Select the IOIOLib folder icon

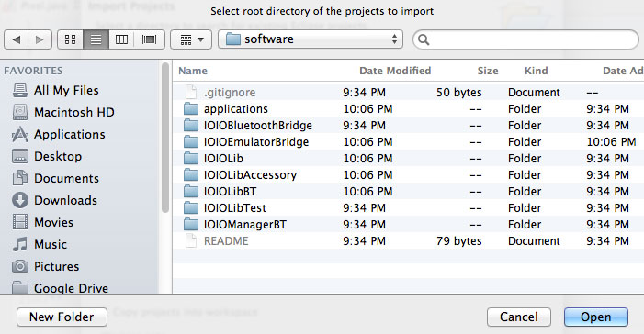click(190, 159)
